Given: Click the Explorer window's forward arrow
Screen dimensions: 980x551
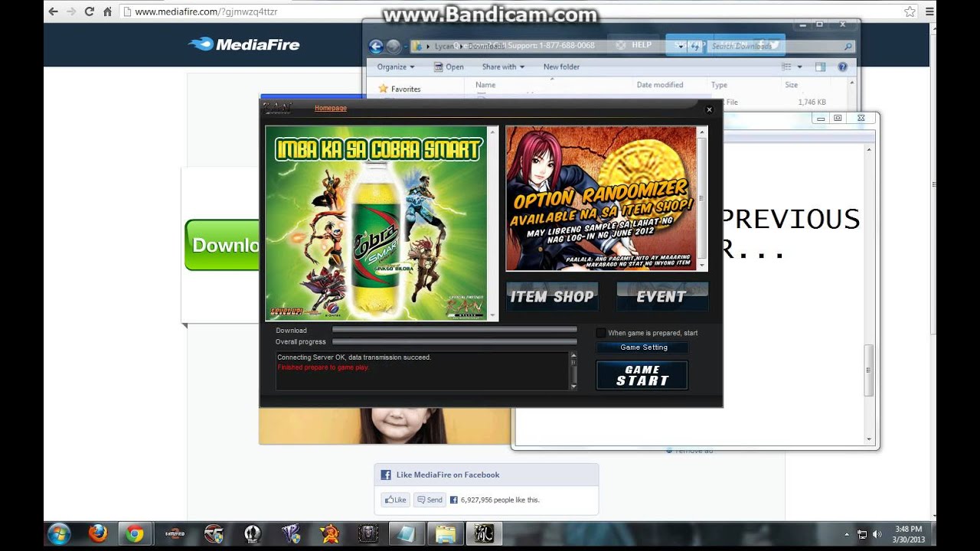Looking at the screenshot, I should [394, 47].
